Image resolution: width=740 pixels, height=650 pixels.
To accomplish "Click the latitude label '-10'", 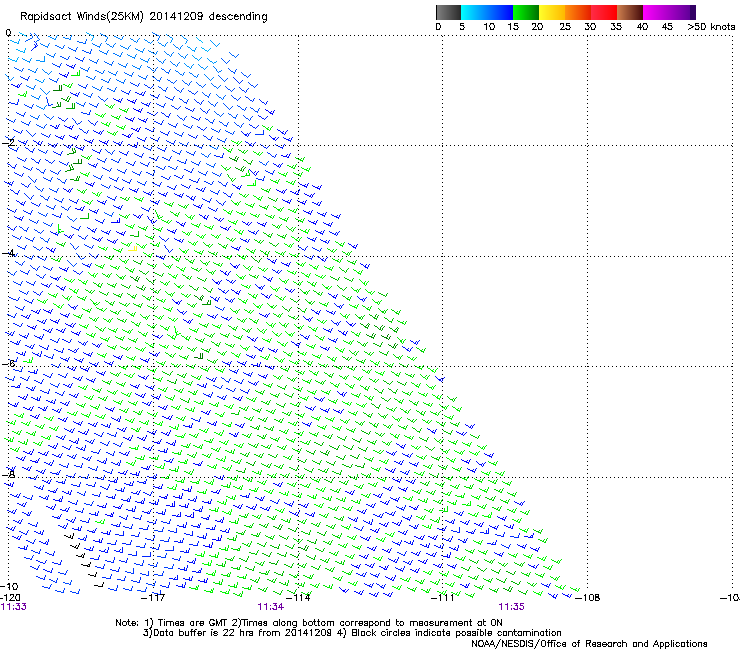I will [9, 586].
